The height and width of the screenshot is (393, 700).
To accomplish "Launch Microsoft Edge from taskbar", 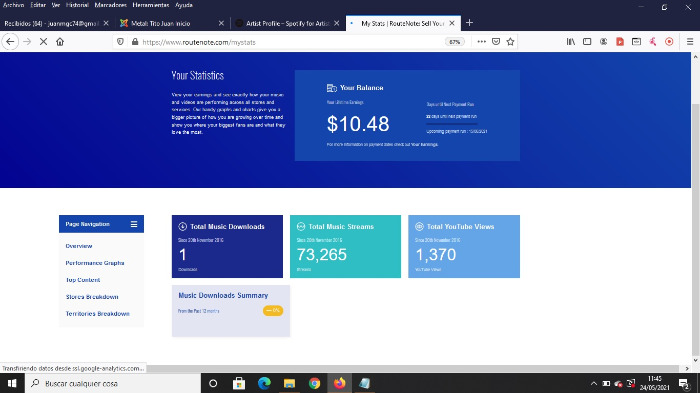I will point(264,383).
